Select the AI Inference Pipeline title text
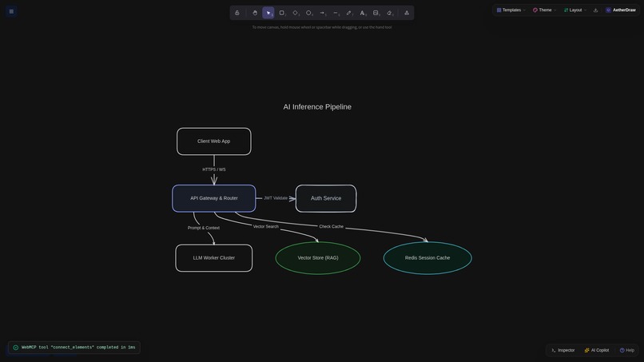 [x=317, y=107]
